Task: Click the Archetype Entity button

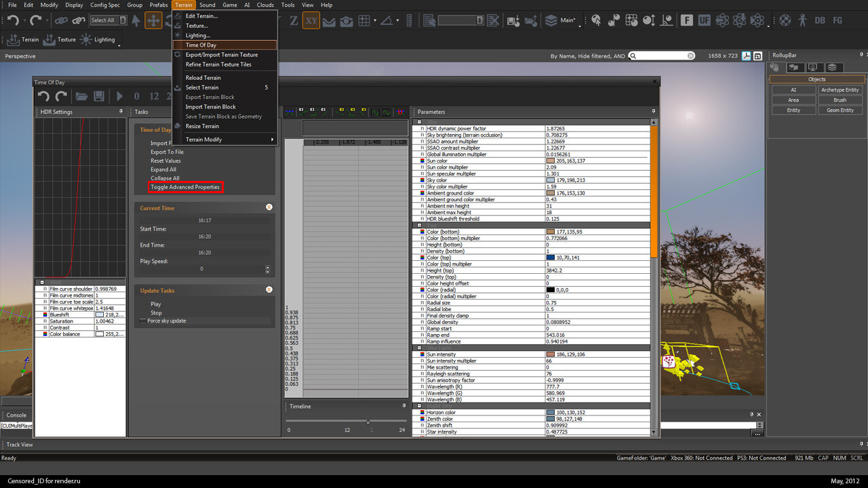Action: 840,89
